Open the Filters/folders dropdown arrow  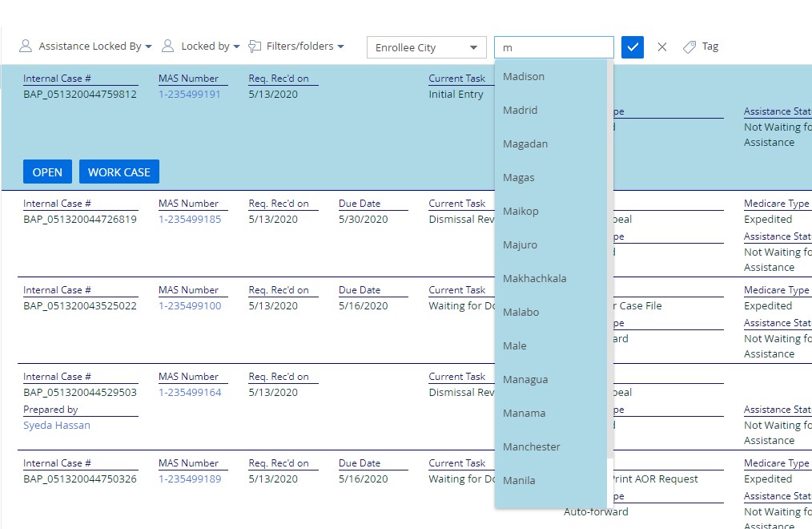tap(341, 46)
